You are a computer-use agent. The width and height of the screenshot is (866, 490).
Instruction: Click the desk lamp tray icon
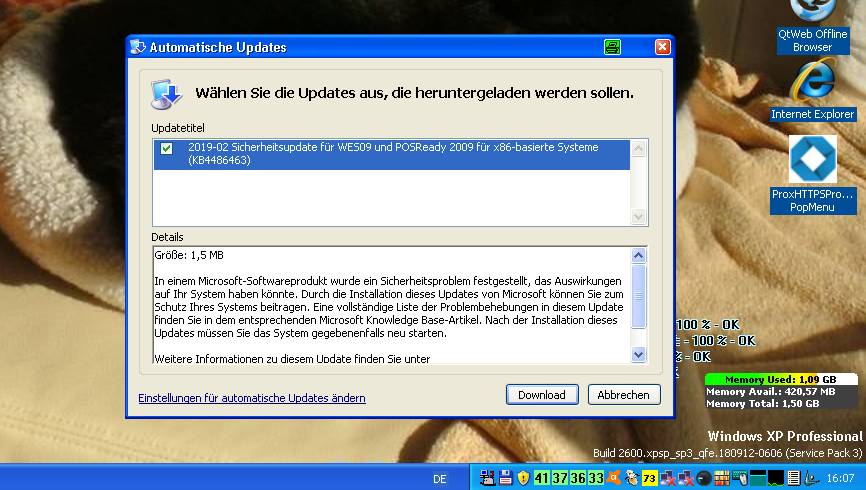pos(811,478)
